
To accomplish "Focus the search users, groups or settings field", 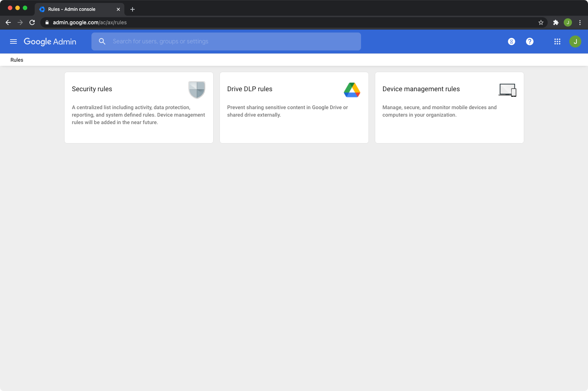I will pyautogui.click(x=226, y=41).
